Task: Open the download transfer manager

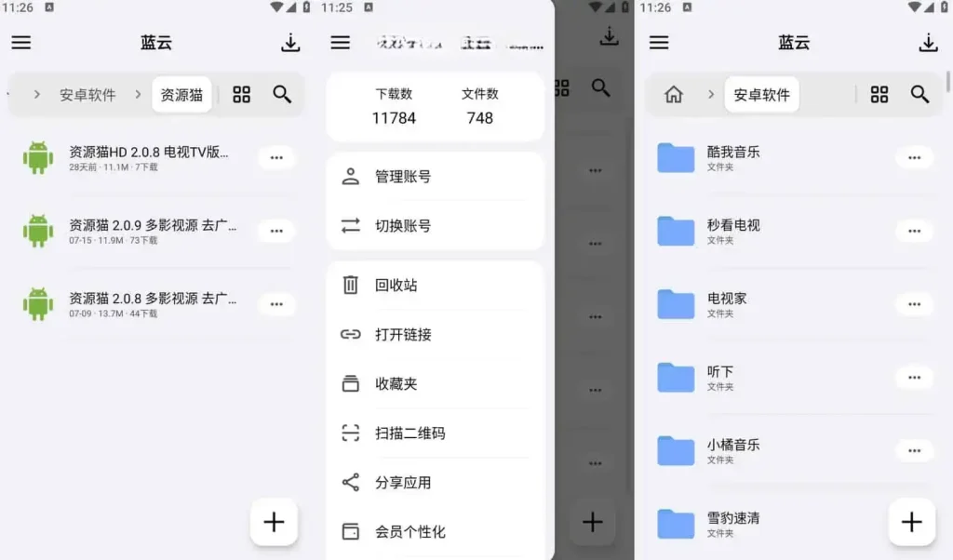Action: click(290, 42)
